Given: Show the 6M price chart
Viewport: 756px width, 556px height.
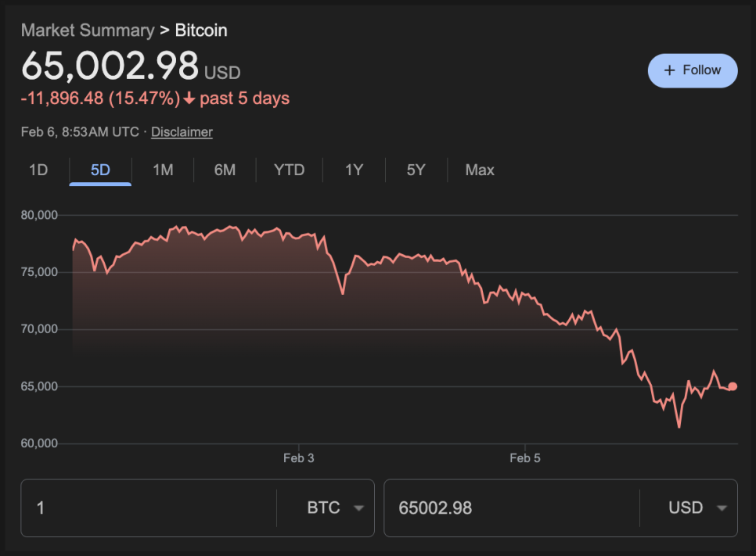Looking at the screenshot, I should coord(225,170).
